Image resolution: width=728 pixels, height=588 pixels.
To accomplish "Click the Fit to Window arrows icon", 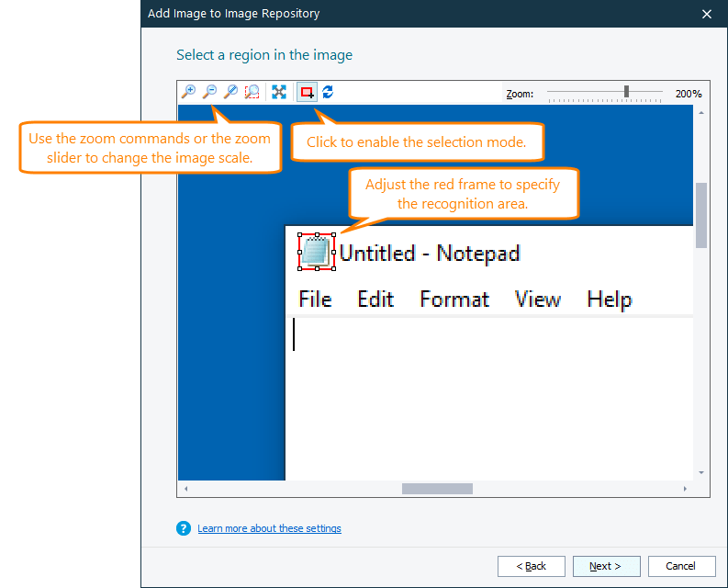I will (279, 92).
